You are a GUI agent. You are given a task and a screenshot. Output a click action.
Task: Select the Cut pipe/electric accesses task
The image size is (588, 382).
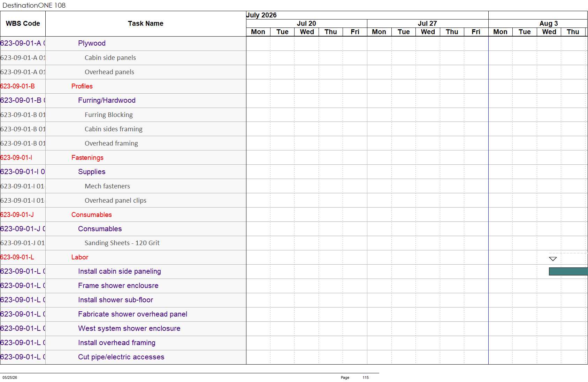pos(121,357)
